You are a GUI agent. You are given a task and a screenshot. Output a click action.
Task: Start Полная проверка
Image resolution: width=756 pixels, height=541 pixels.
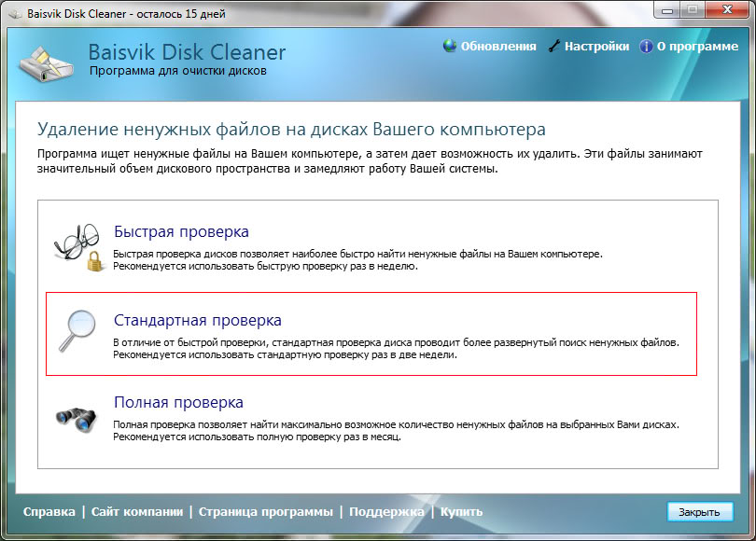(x=178, y=402)
